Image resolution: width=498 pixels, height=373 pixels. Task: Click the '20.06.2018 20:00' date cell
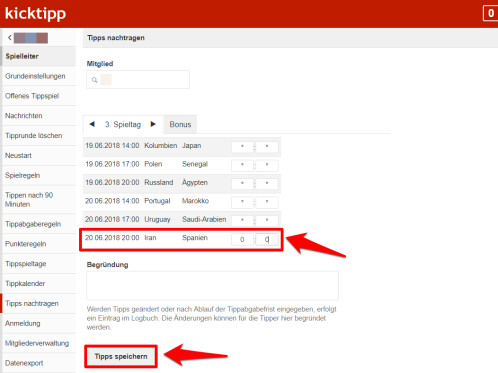pyautogui.click(x=112, y=238)
